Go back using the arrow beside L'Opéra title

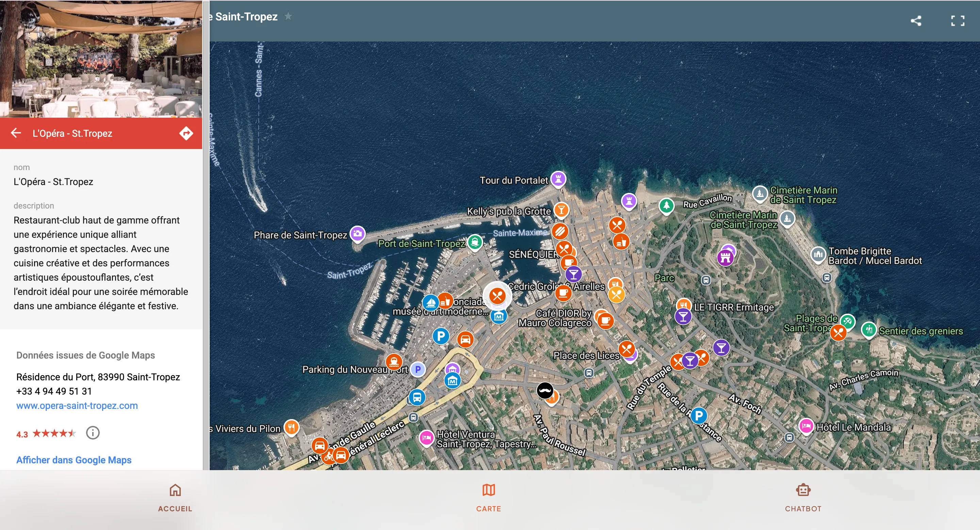pyautogui.click(x=16, y=133)
